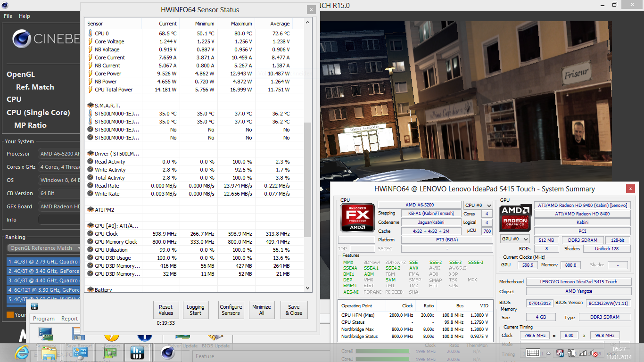This screenshot has height=362, width=644.
Task: Click the BIOS Version field 8CCN22WW(V1.11)
Action: [x=608, y=303]
